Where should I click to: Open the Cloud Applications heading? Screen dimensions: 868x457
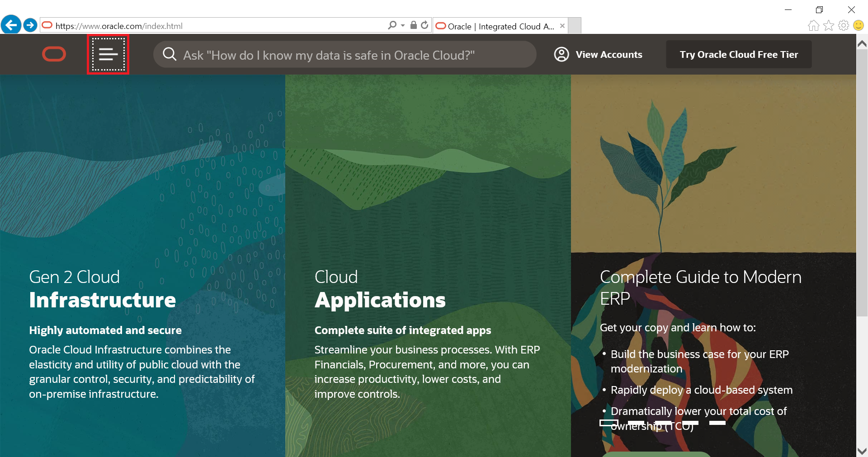tap(380, 289)
